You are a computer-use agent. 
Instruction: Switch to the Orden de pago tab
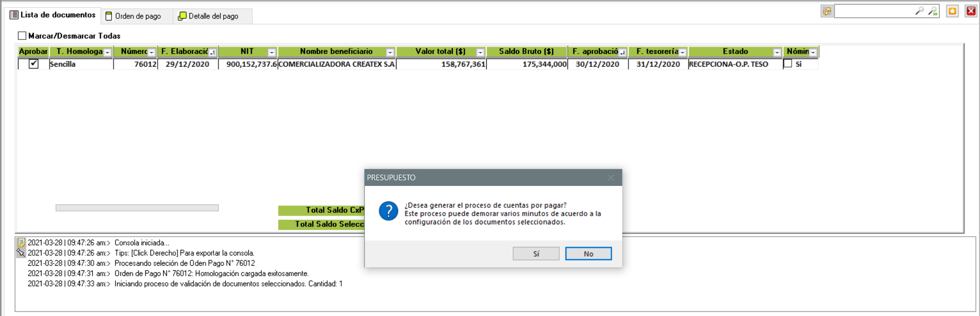click(x=134, y=16)
